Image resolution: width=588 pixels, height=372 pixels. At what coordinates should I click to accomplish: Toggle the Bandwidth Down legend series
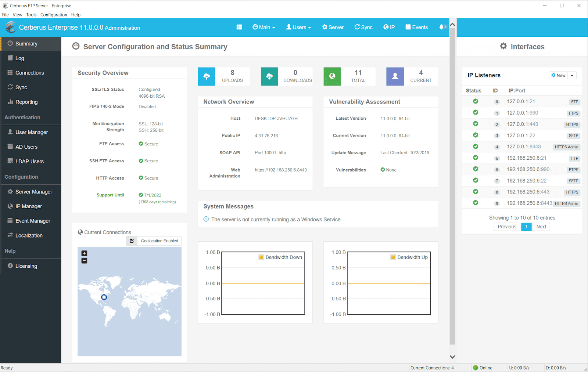click(x=280, y=257)
